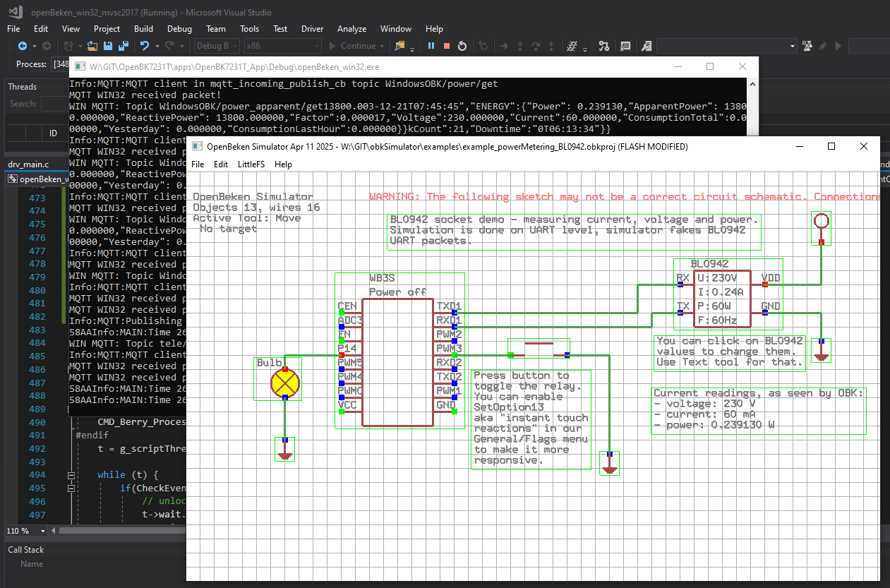Open the navigate backward dropdown arrow
890x588 pixels.
click(x=33, y=46)
